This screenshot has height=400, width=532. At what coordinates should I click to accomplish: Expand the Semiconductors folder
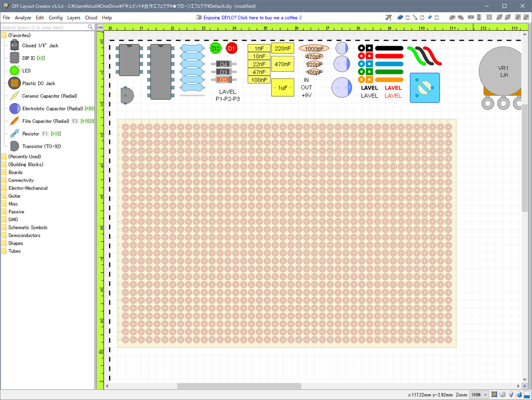(x=21, y=235)
